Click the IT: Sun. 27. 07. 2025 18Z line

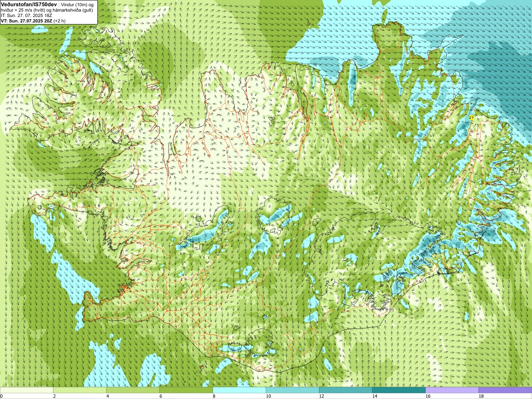(x=26, y=15)
